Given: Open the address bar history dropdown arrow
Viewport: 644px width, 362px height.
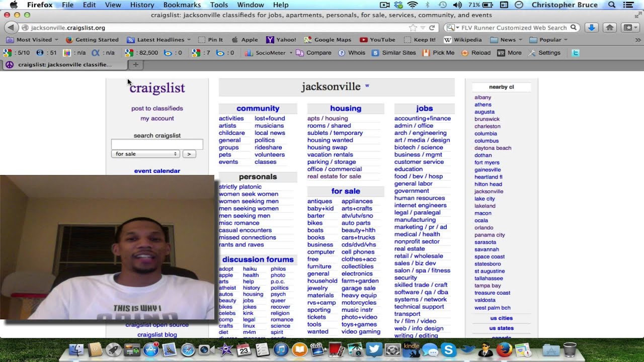Looking at the screenshot, I should tap(423, 28).
